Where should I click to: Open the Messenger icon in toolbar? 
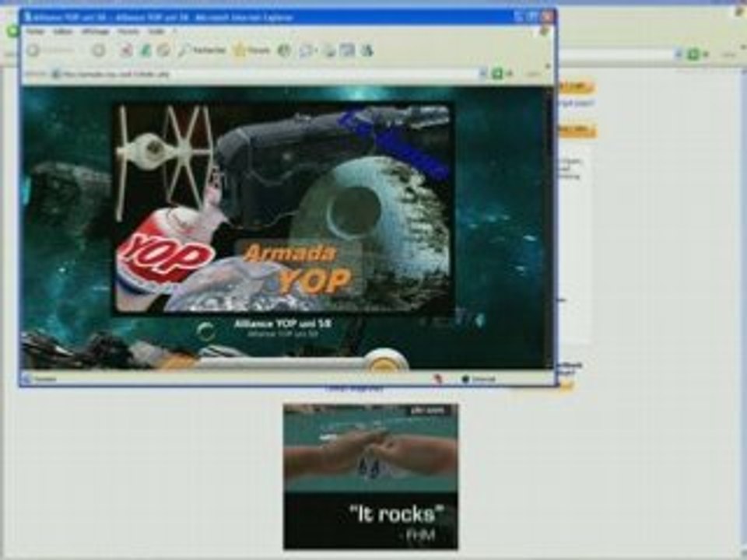click(366, 51)
